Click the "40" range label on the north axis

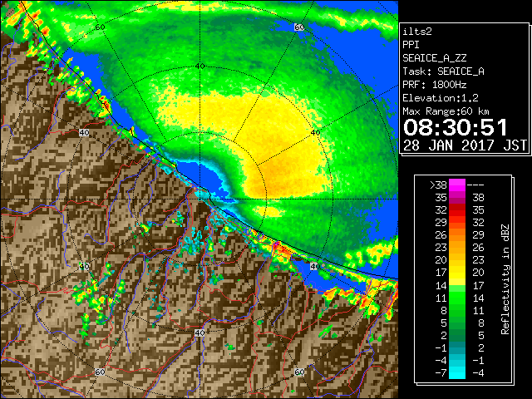[x=200, y=66]
